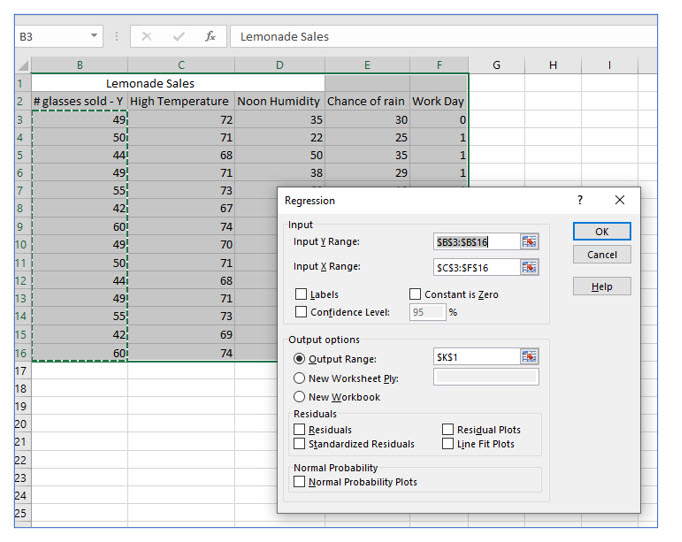
Task: Click the Name Box showing B3
Action: click(59, 37)
